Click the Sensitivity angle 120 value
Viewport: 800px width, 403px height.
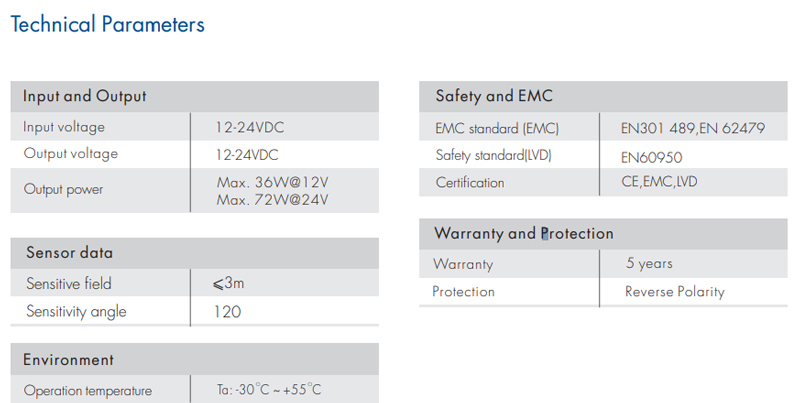(x=227, y=312)
